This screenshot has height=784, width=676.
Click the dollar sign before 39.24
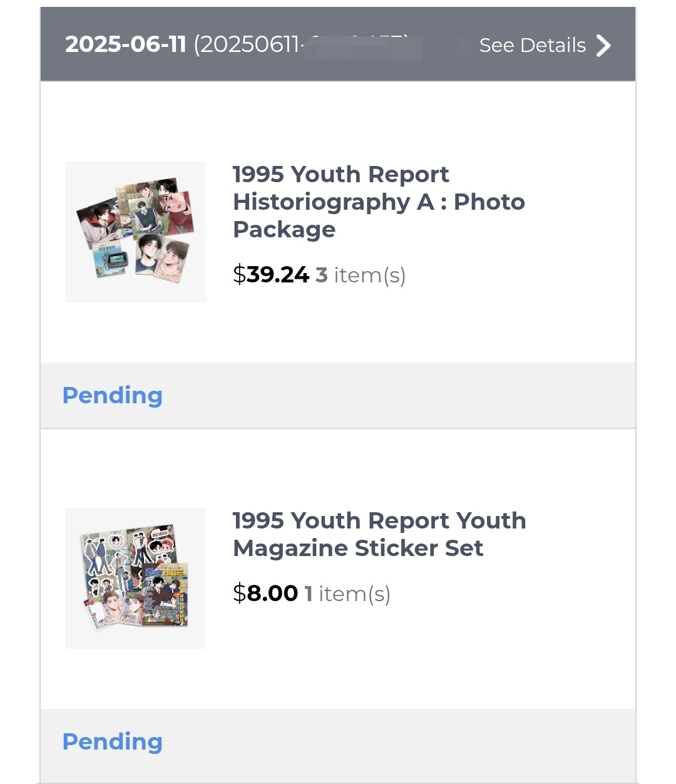[239, 275]
